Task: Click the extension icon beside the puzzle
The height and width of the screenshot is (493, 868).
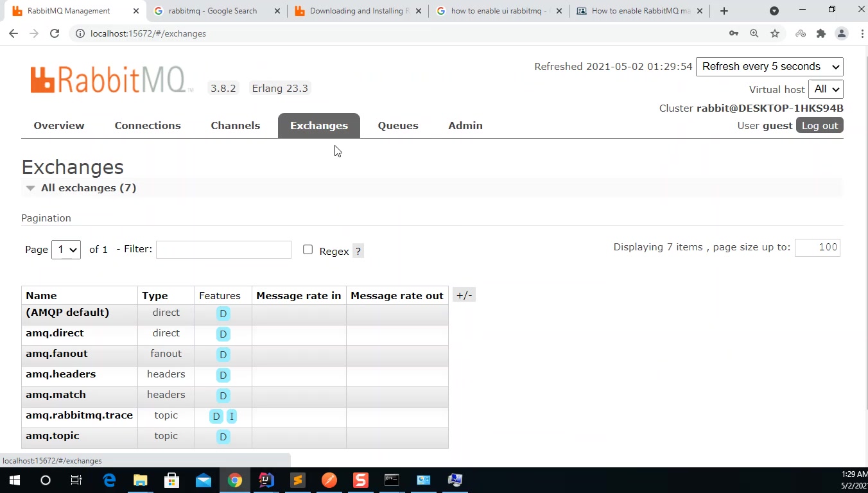Action: (801, 33)
